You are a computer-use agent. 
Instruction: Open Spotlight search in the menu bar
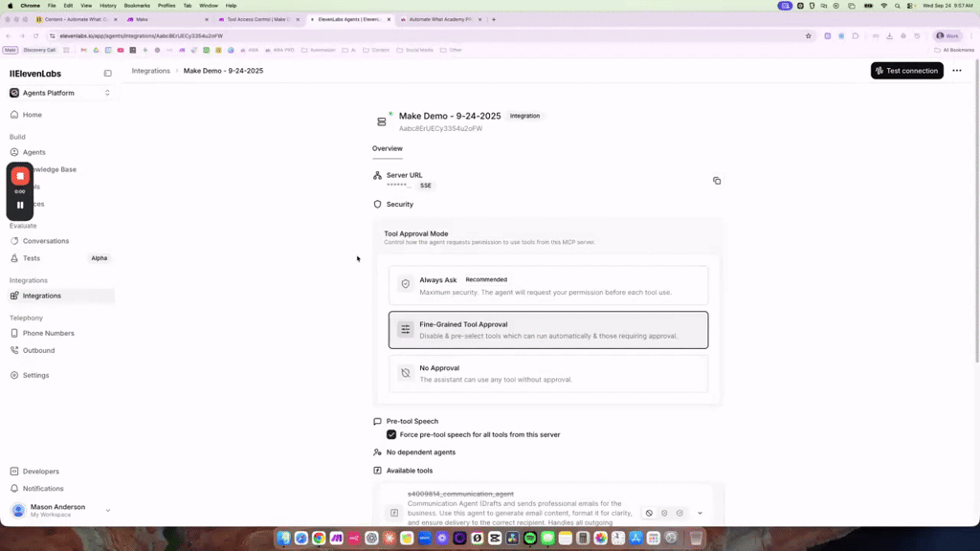tap(897, 6)
